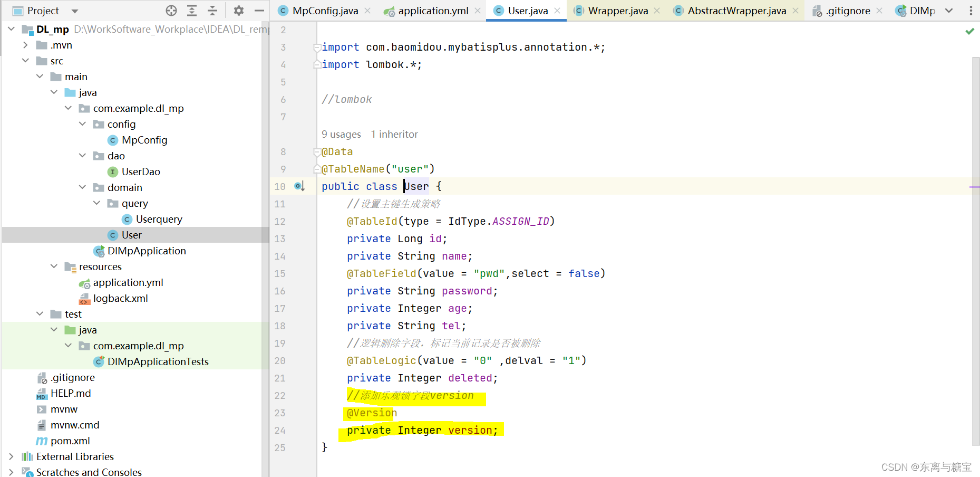
Task: Click the '9 usages' inlay hint
Action: click(x=341, y=134)
